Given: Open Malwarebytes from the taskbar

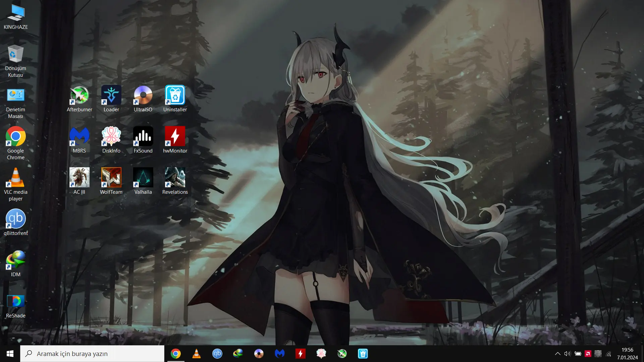Looking at the screenshot, I should [280, 354].
